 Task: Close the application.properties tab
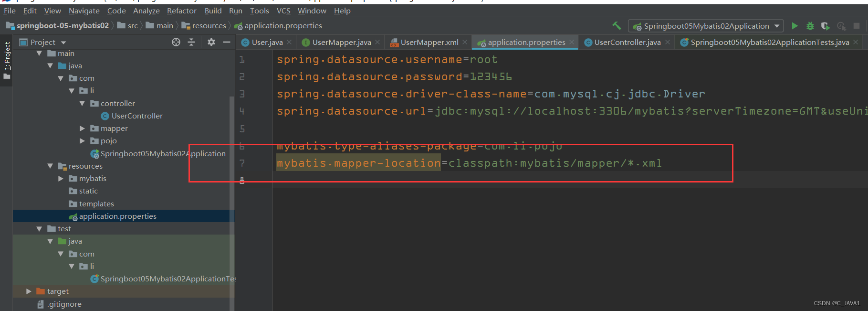(572, 43)
